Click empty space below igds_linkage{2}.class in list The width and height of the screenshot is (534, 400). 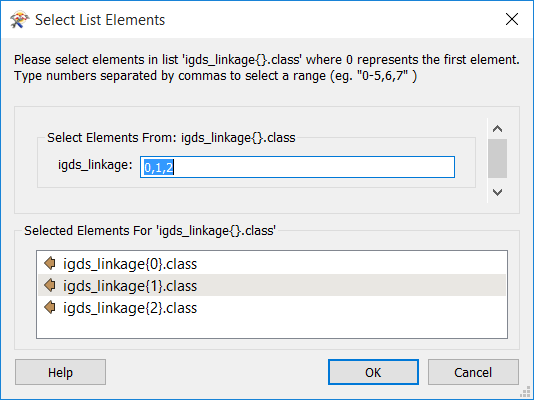point(272,328)
